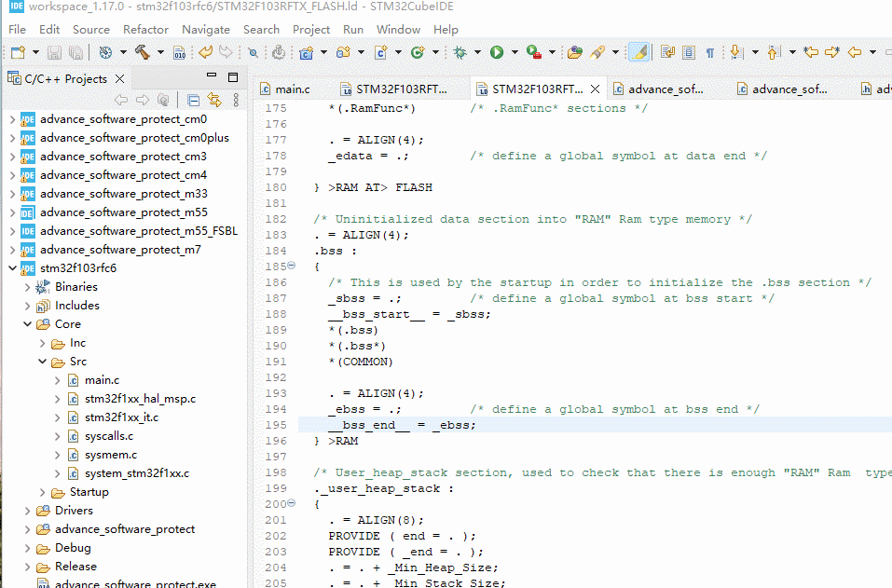Click the New source folder icon
Screen dimensions: 892x588
pyautogui.click(x=344, y=53)
